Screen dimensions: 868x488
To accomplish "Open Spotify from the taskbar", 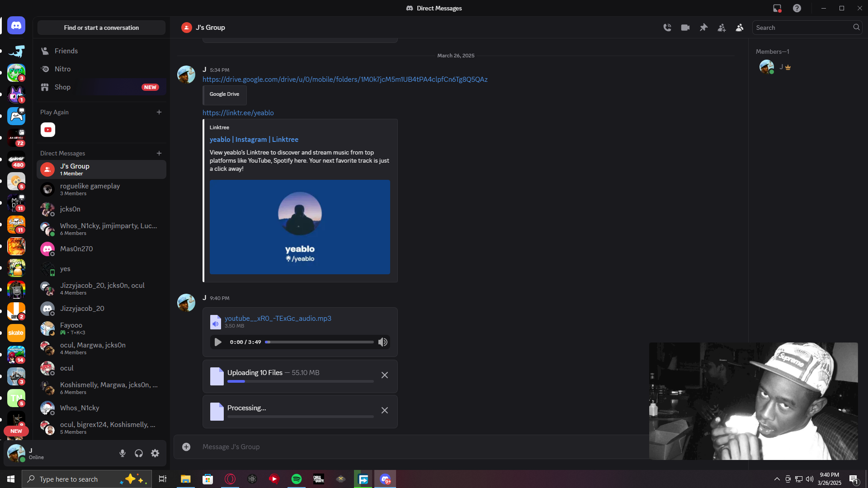I will click(x=297, y=479).
